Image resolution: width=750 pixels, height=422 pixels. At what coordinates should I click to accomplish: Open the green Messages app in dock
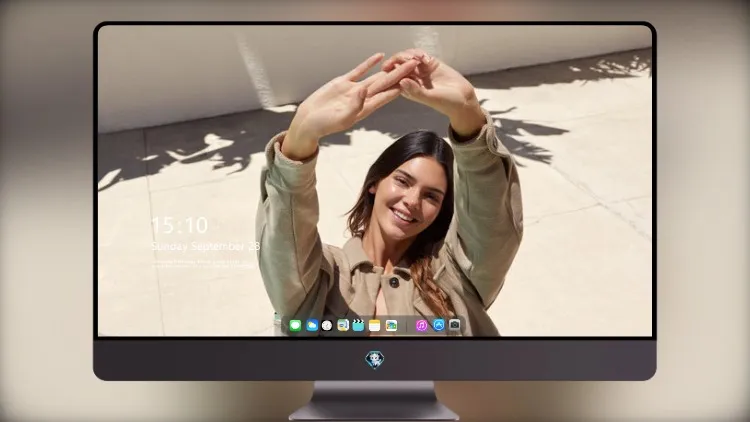pyautogui.click(x=295, y=326)
